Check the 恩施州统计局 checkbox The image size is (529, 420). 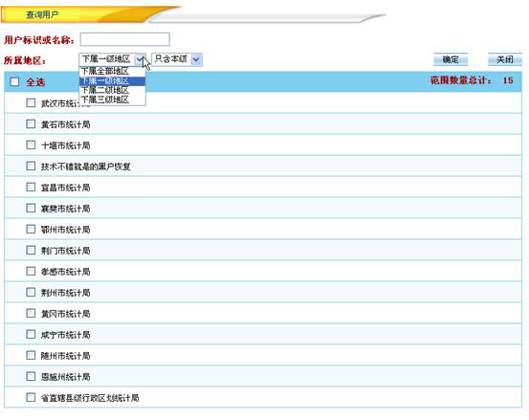31,376
